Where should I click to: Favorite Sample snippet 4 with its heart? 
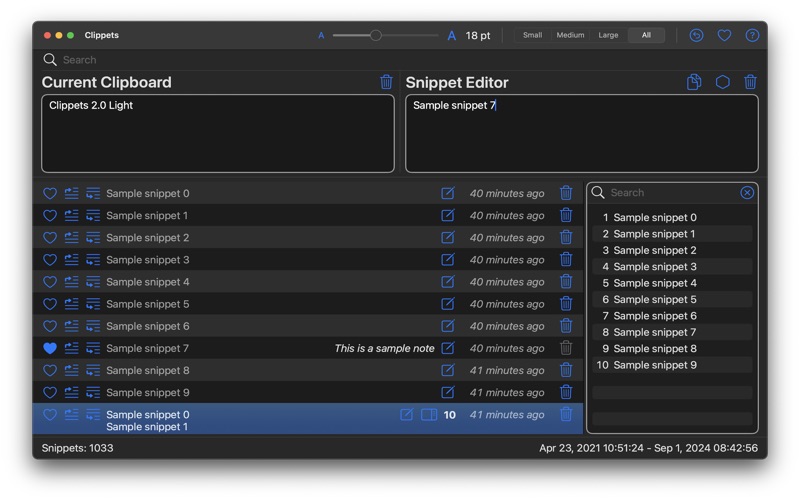pyautogui.click(x=49, y=282)
